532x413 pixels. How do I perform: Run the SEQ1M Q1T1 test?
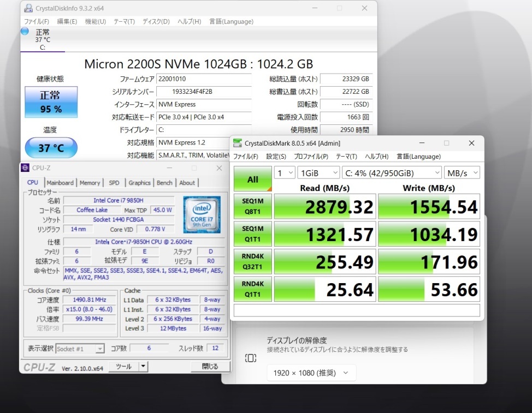tap(252, 235)
